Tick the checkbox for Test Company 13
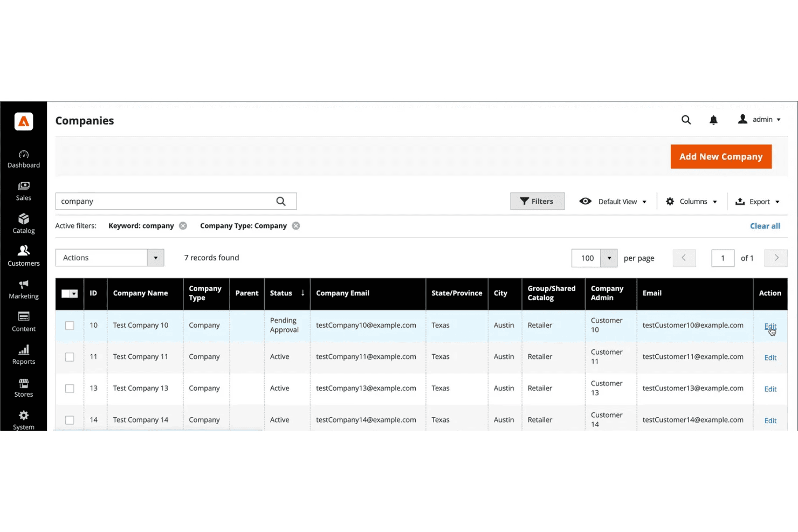 click(x=70, y=389)
